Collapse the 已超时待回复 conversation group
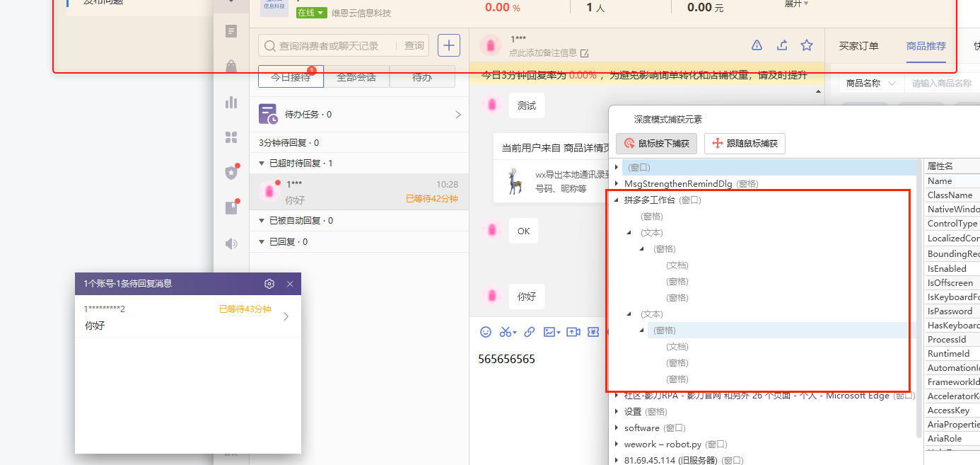This screenshot has height=465, width=980. pos(263,163)
